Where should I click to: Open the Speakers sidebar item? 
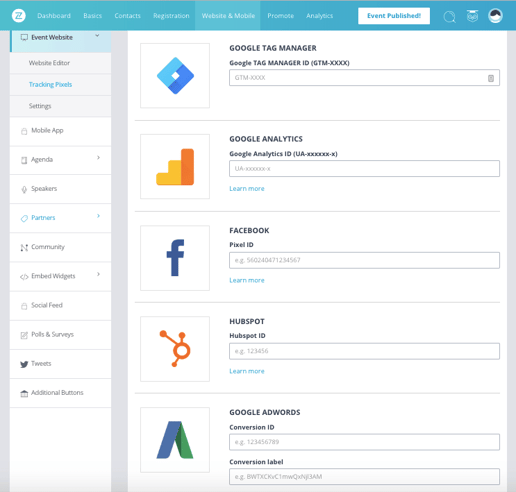click(x=60, y=189)
